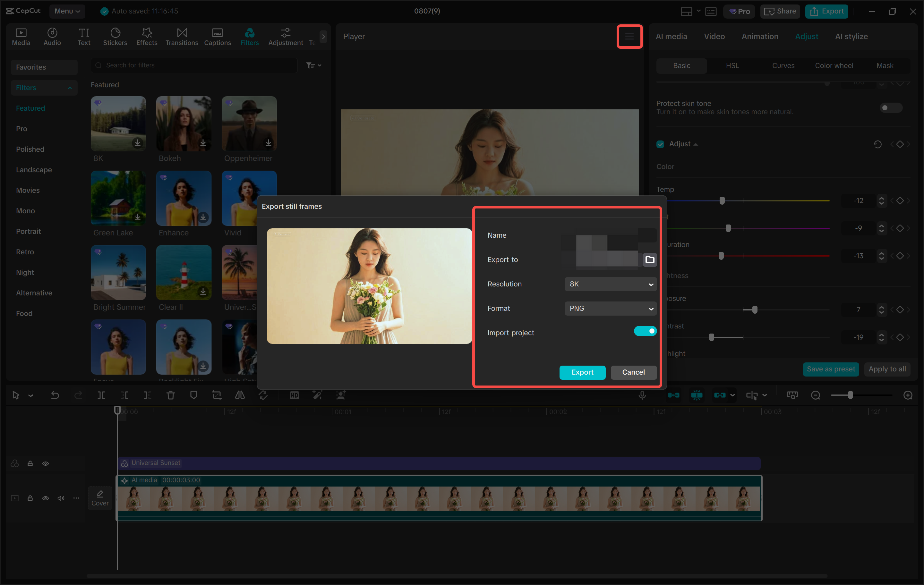Delete the selected clip with trash icon
Viewport: 924px width, 585px height.
click(170, 395)
